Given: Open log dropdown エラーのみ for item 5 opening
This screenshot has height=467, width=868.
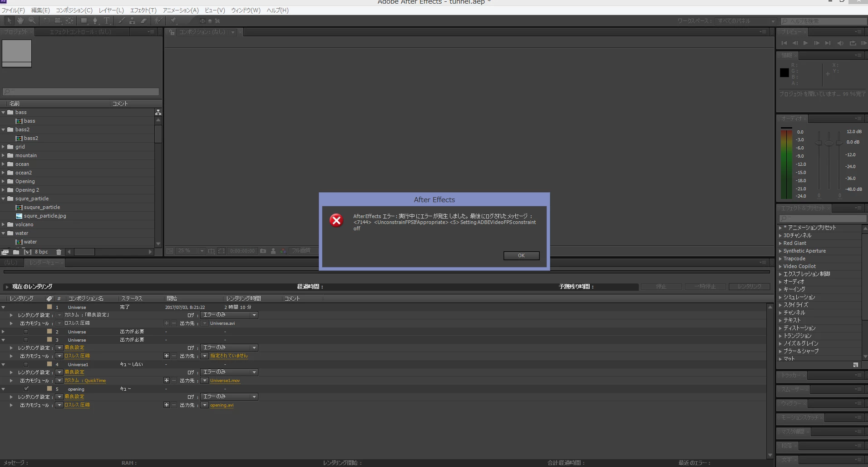Looking at the screenshot, I should 229,397.
